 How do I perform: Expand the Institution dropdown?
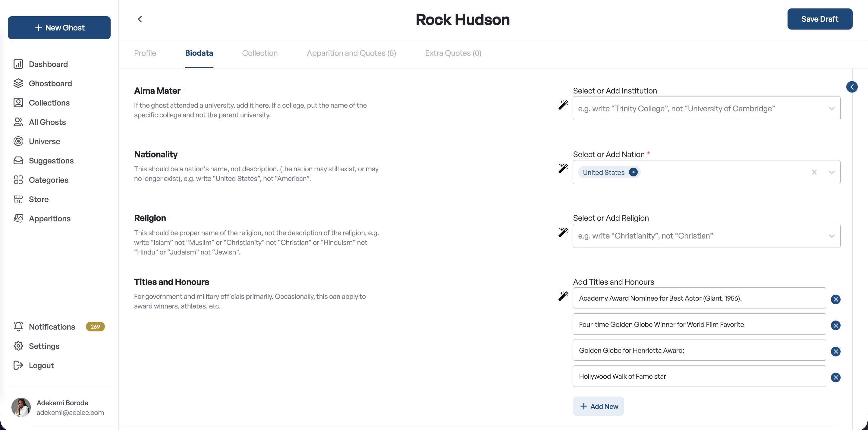[832, 109]
